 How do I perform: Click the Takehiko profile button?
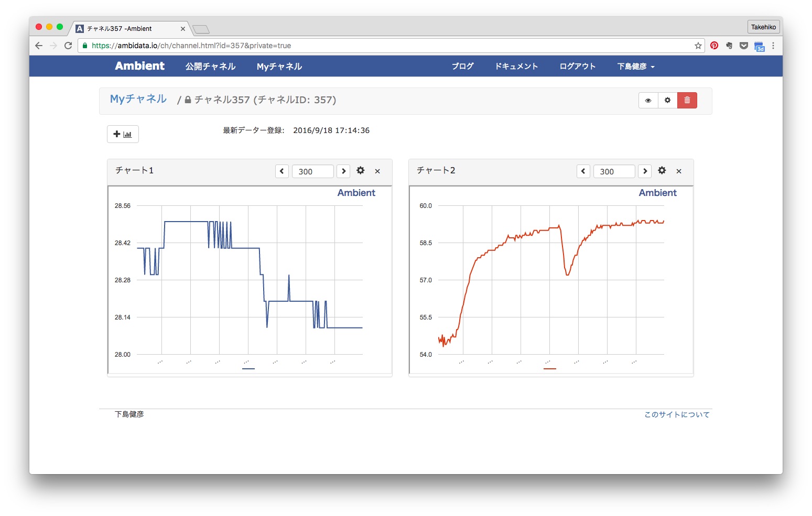click(763, 27)
